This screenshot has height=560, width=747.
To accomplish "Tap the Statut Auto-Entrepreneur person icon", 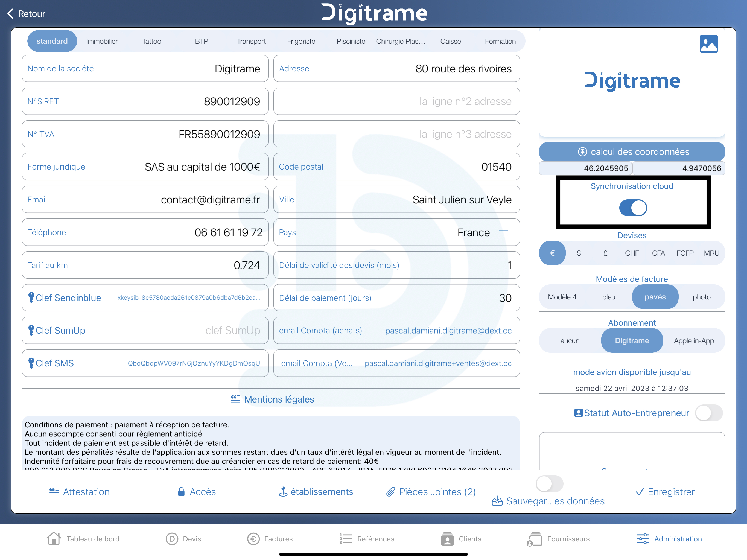I will [579, 413].
